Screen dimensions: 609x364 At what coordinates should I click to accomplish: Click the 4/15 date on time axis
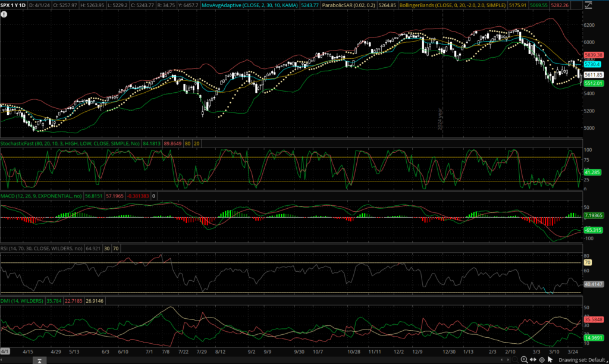tap(28, 352)
